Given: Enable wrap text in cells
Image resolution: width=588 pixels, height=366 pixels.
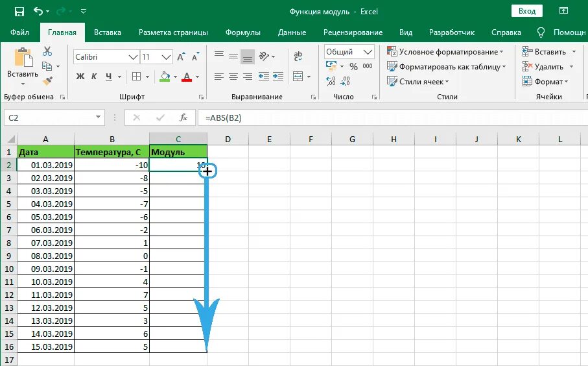Looking at the screenshot, I should 298,56.
